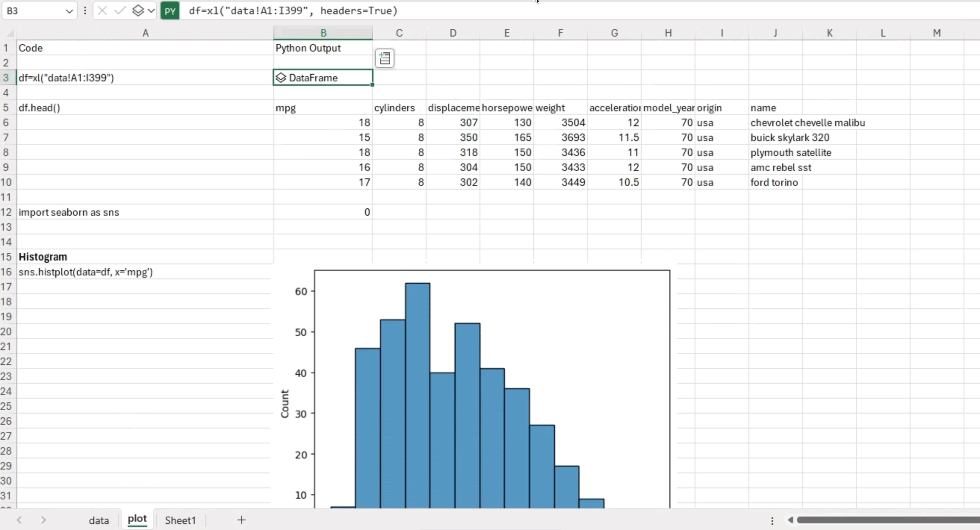Click cell B1 Python Output
This screenshot has width=980, height=530.
click(x=323, y=48)
